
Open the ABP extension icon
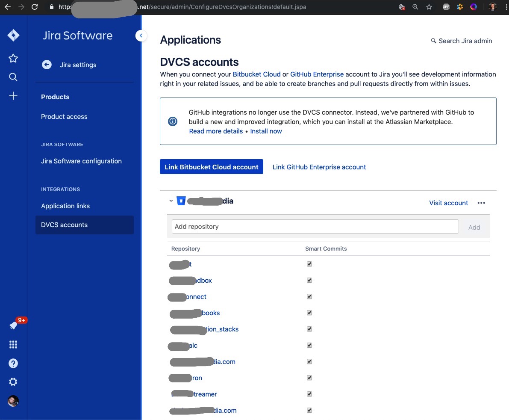(446, 7)
